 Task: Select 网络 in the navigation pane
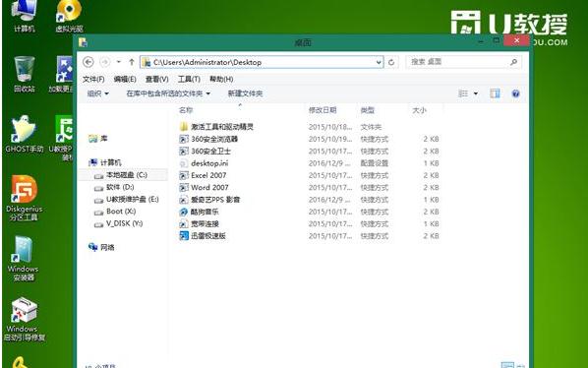[101, 247]
